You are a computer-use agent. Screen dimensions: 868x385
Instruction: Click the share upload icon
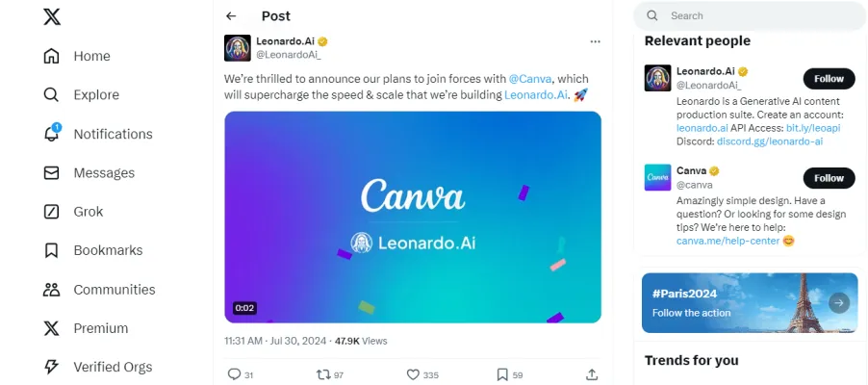click(x=592, y=374)
